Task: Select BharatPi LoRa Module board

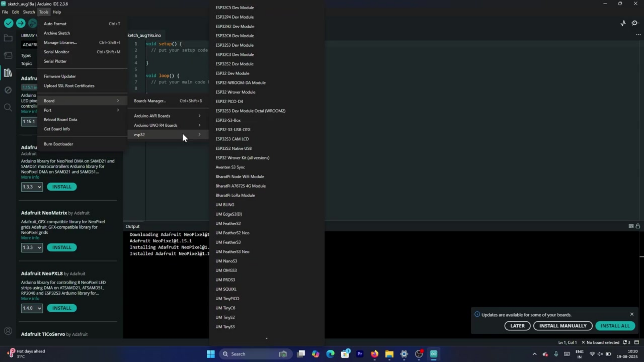Action: [267, 195]
